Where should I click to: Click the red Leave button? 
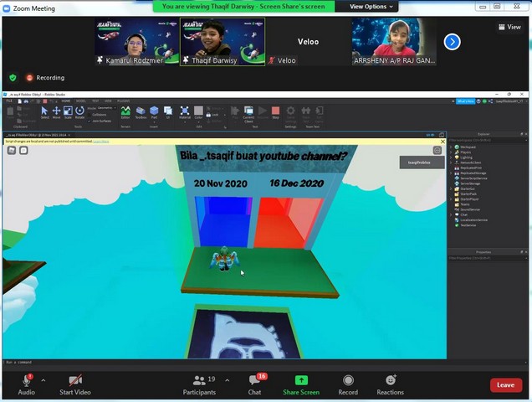tap(505, 385)
